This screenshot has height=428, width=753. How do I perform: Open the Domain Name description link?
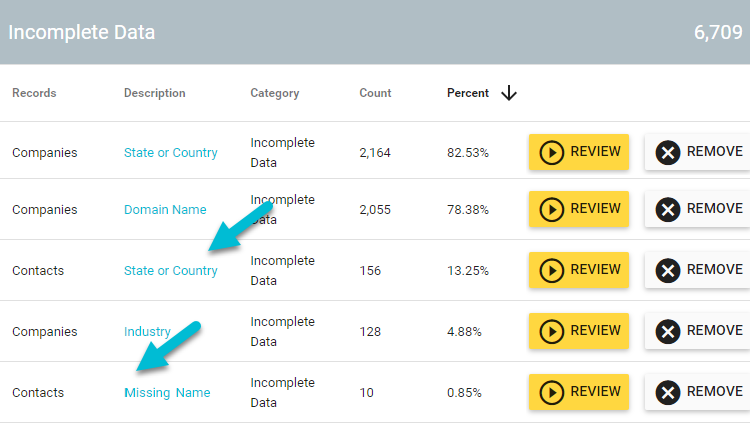coord(165,210)
